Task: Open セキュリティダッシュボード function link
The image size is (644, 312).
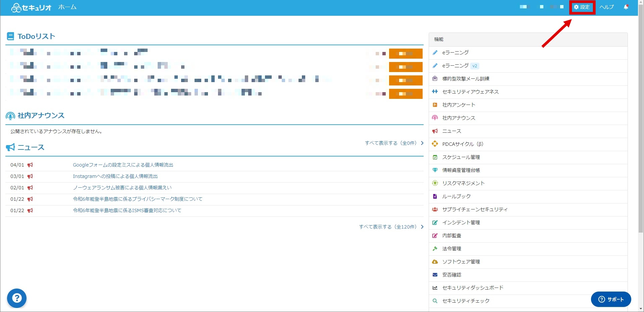Action: click(473, 288)
